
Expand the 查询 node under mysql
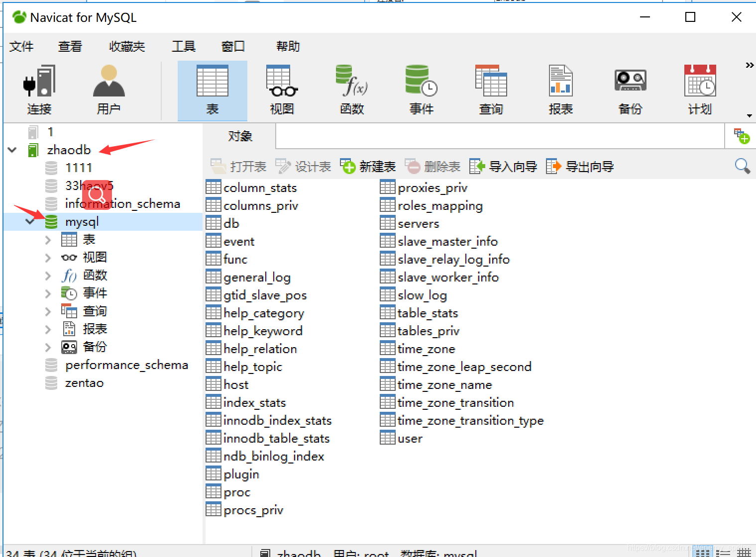coord(48,311)
